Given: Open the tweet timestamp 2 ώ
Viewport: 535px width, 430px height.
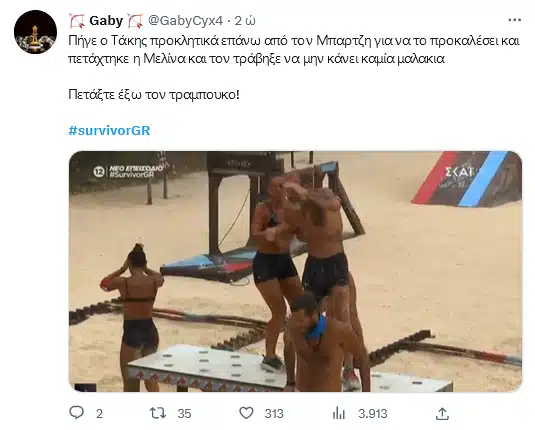Looking at the screenshot, I should [245, 21].
